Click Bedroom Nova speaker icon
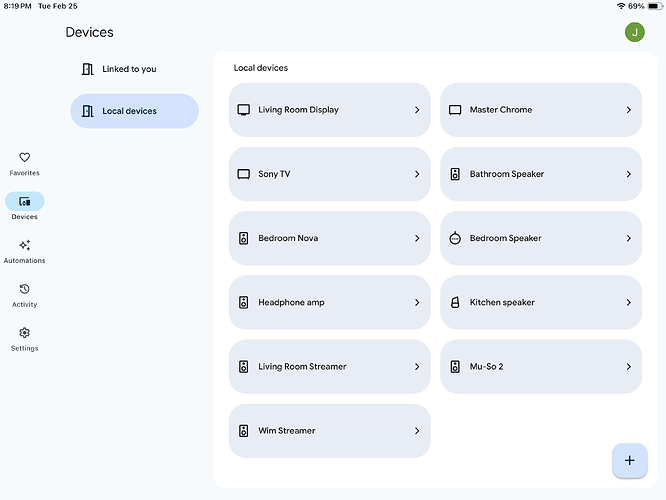The height and width of the screenshot is (500, 666). coord(243,238)
